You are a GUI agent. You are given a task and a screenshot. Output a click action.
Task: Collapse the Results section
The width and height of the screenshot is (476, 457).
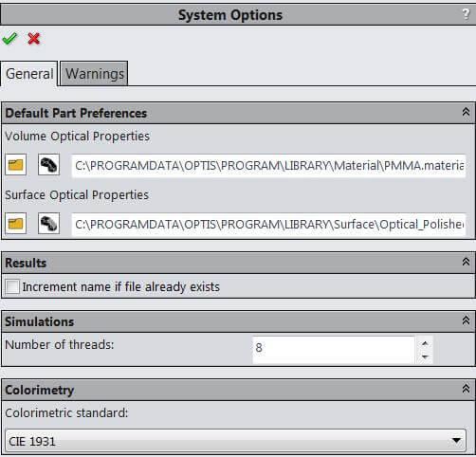(466, 262)
